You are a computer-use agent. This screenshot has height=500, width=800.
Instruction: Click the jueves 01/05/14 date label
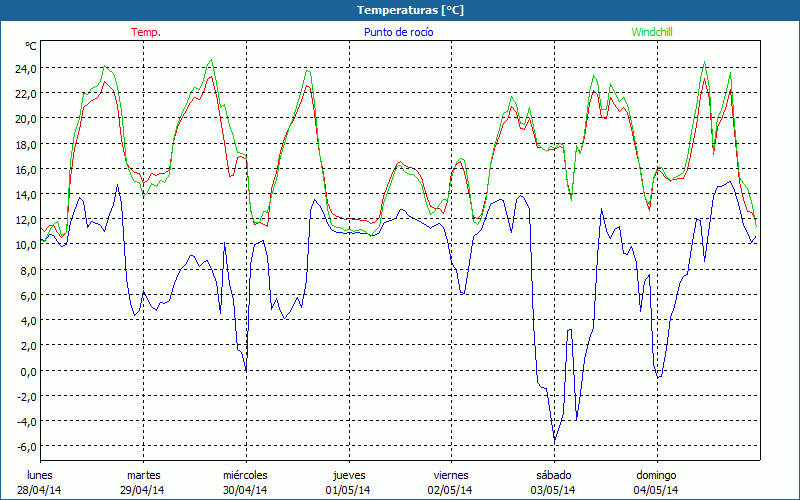[348, 482]
